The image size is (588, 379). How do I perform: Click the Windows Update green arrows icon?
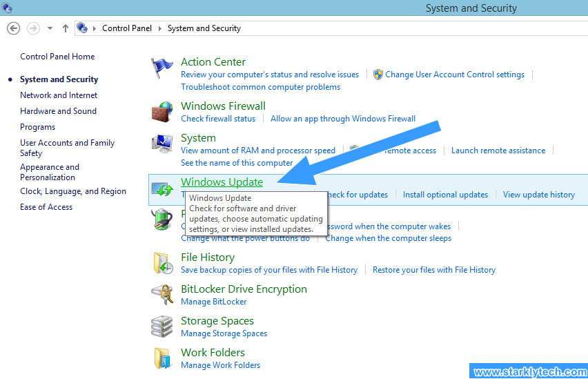[162, 188]
